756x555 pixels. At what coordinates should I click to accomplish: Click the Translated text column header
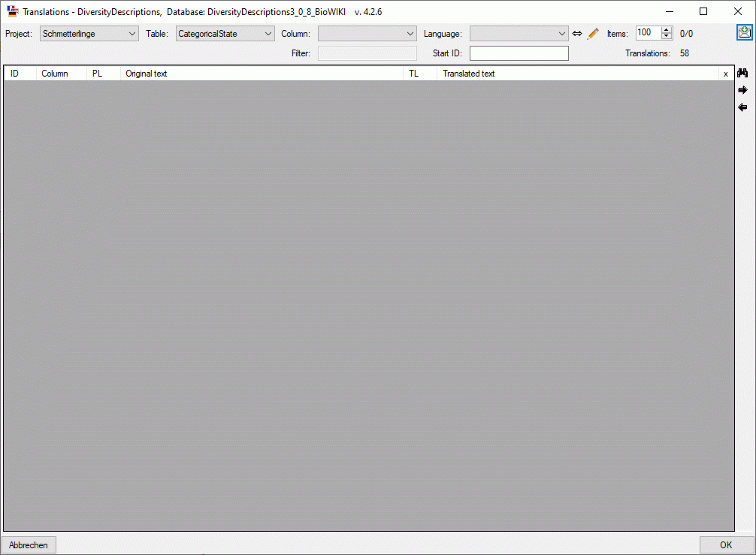point(577,74)
